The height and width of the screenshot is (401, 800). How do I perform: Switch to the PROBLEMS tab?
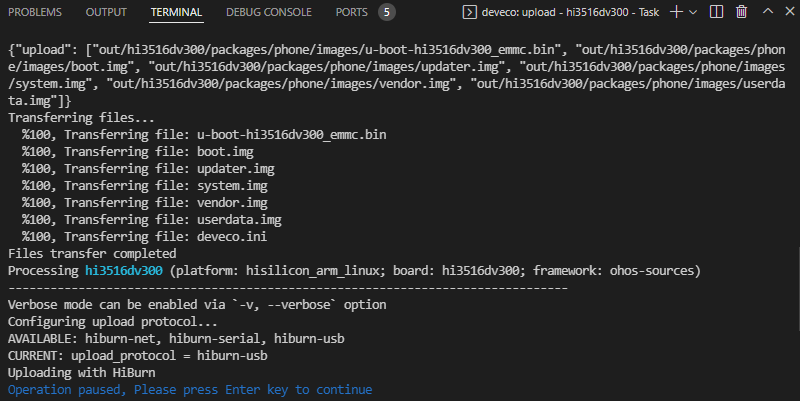coord(35,12)
